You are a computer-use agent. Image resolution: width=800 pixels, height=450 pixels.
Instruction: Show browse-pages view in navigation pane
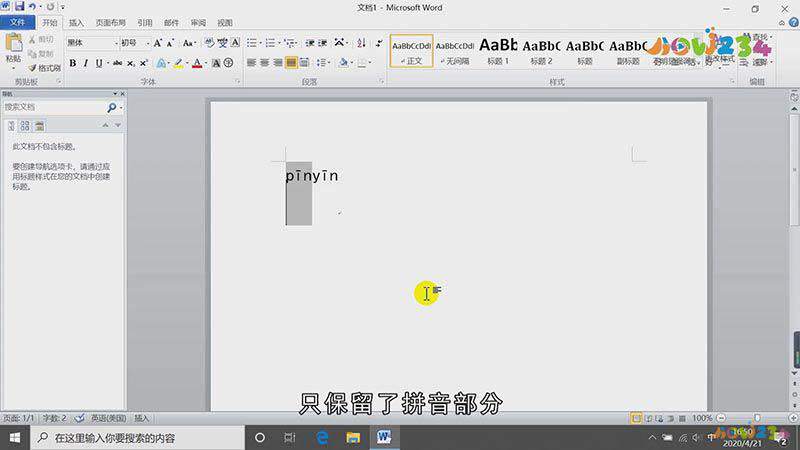click(x=25, y=126)
